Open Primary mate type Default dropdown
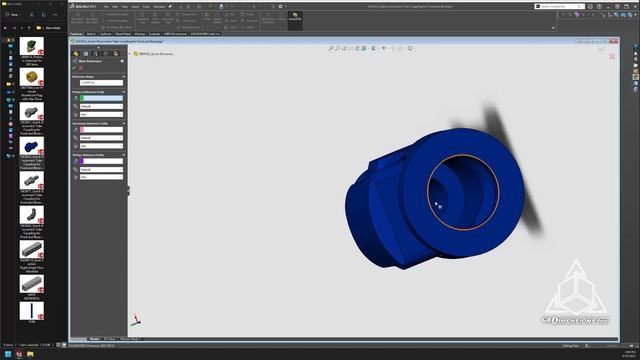 point(101,107)
